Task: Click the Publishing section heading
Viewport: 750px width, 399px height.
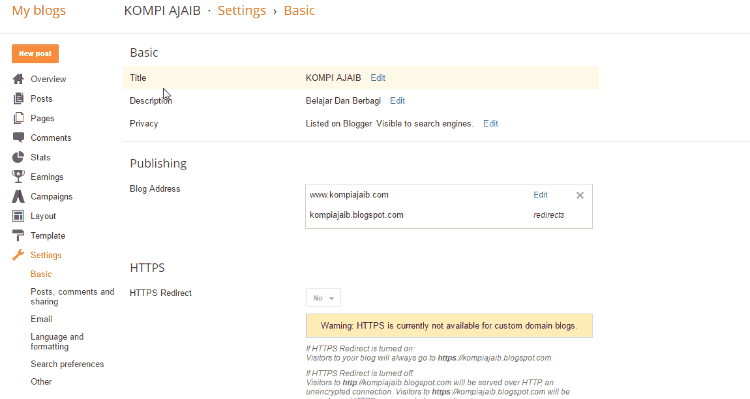Action: (x=158, y=163)
